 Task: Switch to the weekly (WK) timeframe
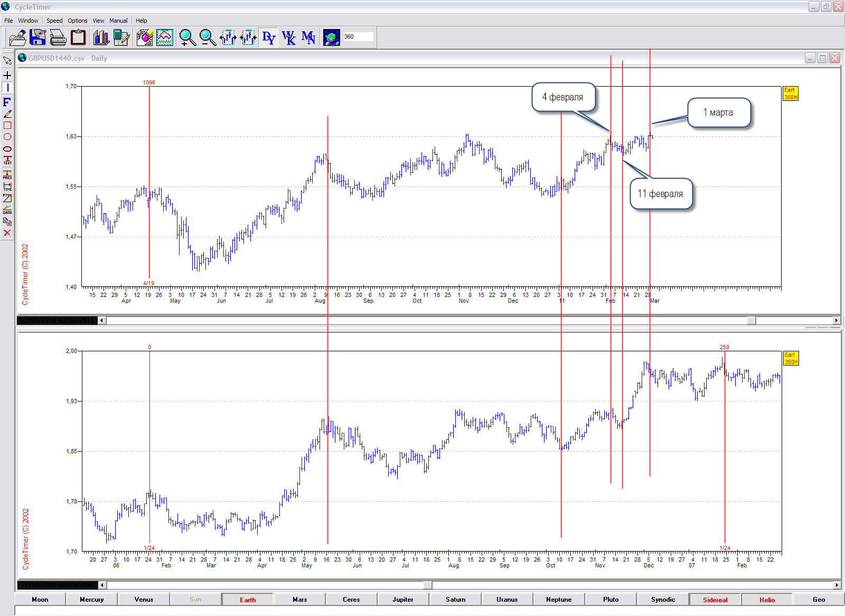(288, 38)
